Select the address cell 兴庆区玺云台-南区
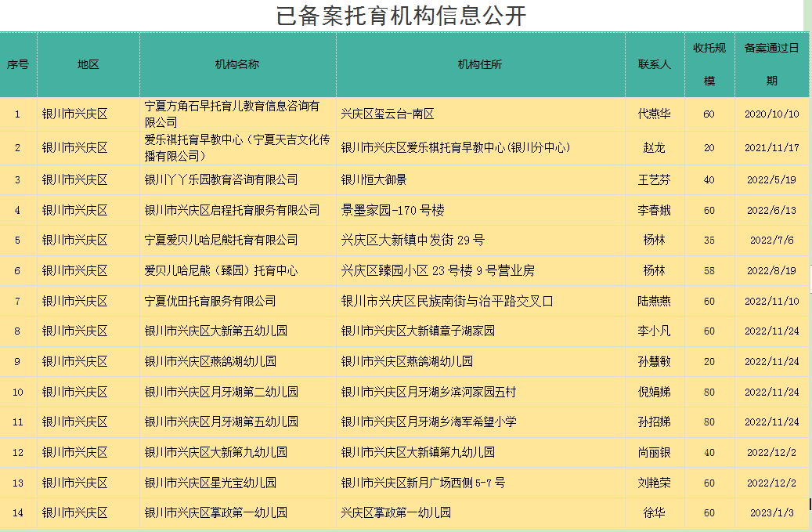Viewport: 812px width, 532px height. click(x=388, y=114)
